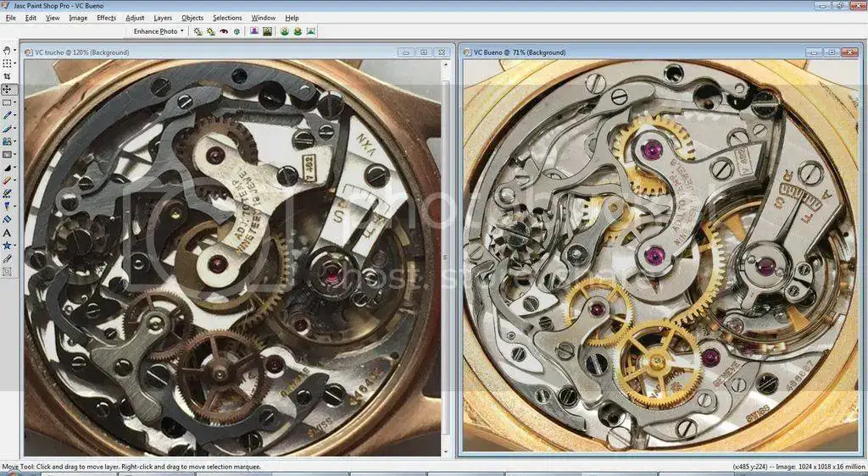Click the last framed-picture icon in photo toolbar

click(x=310, y=31)
